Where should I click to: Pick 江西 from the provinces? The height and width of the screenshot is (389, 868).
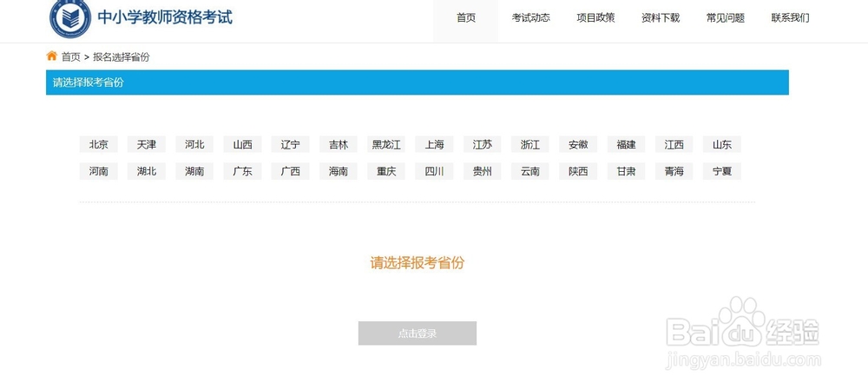tap(674, 145)
